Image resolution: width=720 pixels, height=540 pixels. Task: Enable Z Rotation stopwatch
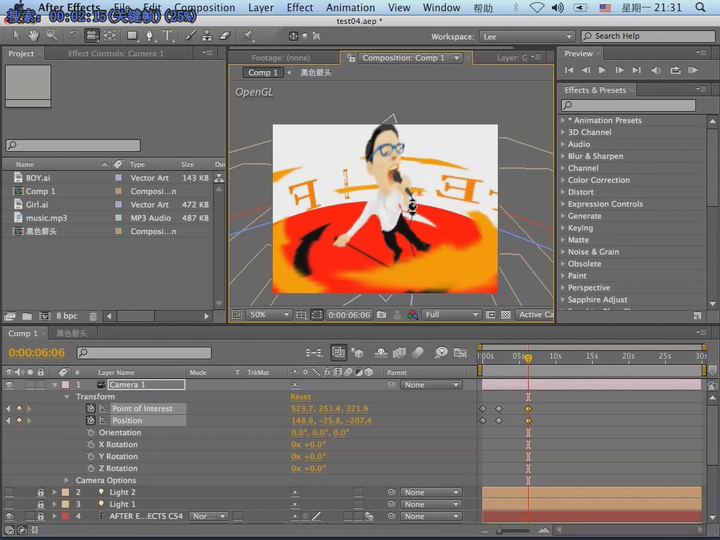click(90, 468)
